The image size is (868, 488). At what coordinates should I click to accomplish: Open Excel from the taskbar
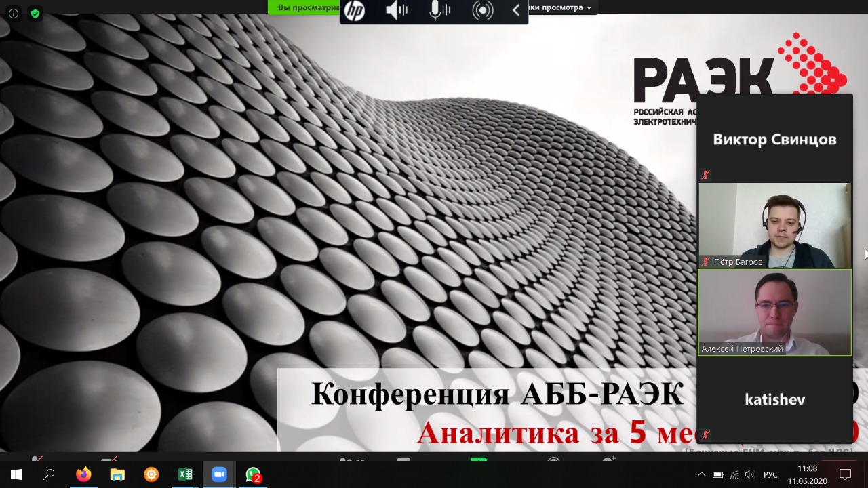coord(185,474)
